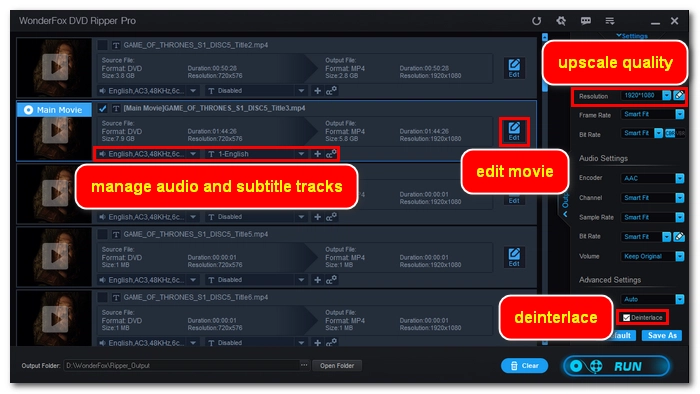Open audio track settings icon in Main Movie row

click(331, 154)
